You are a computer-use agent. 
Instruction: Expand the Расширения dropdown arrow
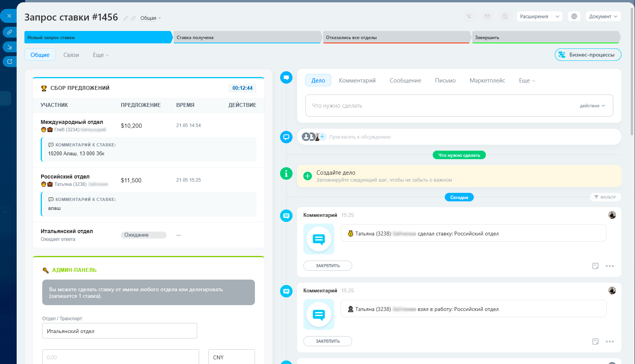click(x=557, y=16)
